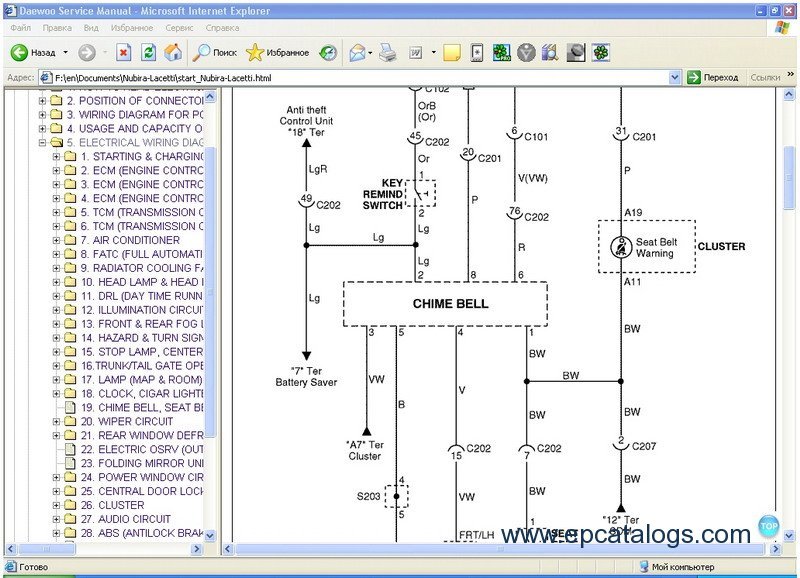
Task: Open the Edit button dropdown arrow
Action: pyautogui.click(x=434, y=52)
